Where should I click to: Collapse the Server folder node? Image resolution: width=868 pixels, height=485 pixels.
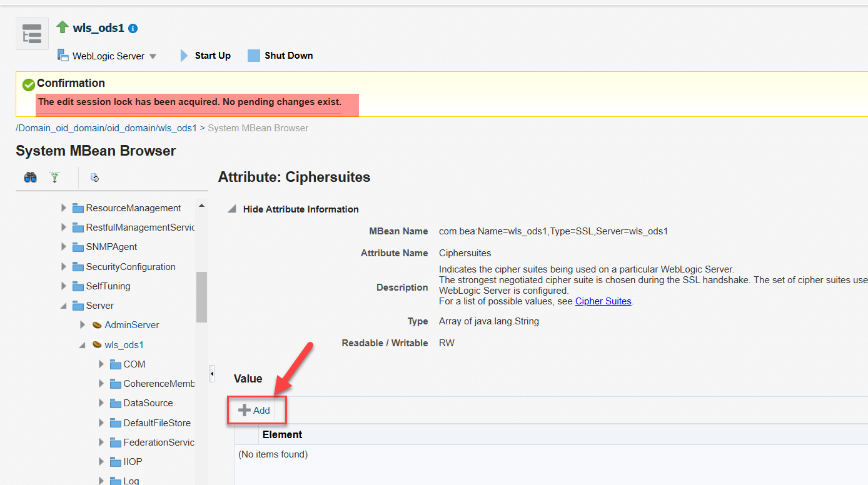point(64,306)
